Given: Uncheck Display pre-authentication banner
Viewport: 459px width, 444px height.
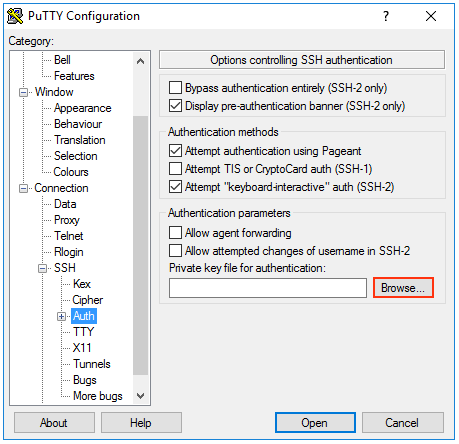Looking at the screenshot, I should pos(175,106).
